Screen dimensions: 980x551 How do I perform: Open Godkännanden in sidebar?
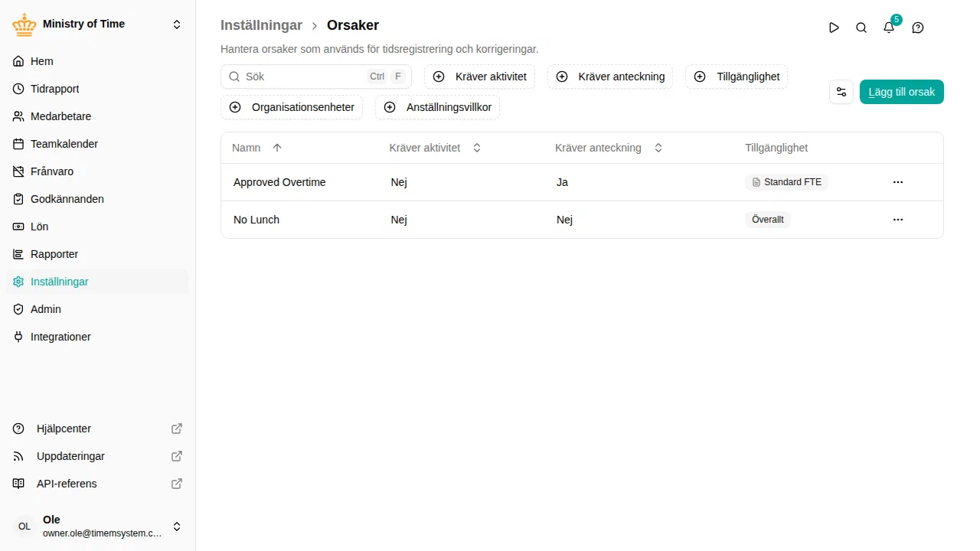tap(97, 199)
